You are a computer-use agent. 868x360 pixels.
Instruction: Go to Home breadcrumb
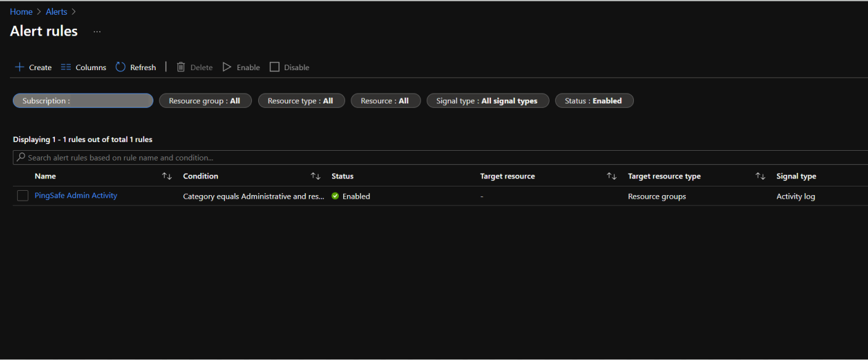pyautogui.click(x=21, y=12)
